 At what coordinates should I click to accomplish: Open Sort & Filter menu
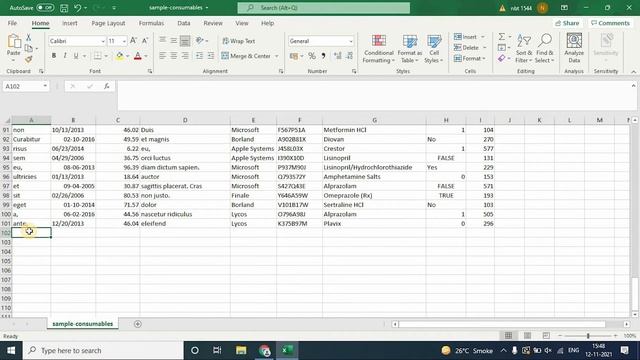(524, 49)
